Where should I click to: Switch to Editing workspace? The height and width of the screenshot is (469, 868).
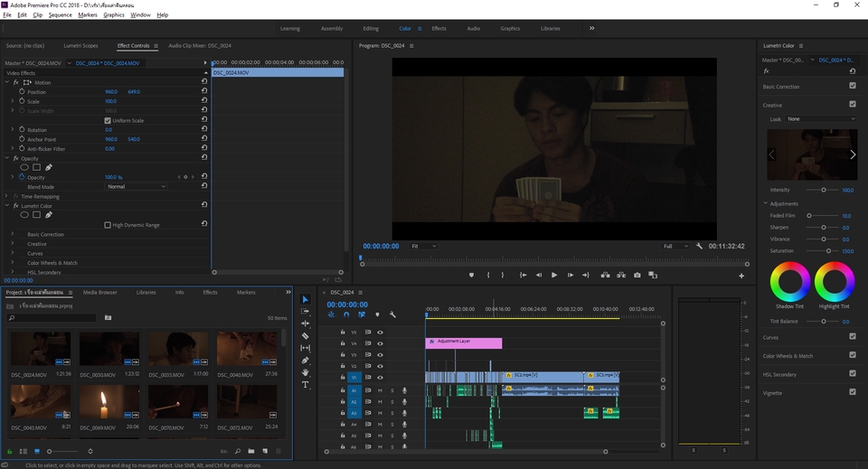click(x=371, y=28)
